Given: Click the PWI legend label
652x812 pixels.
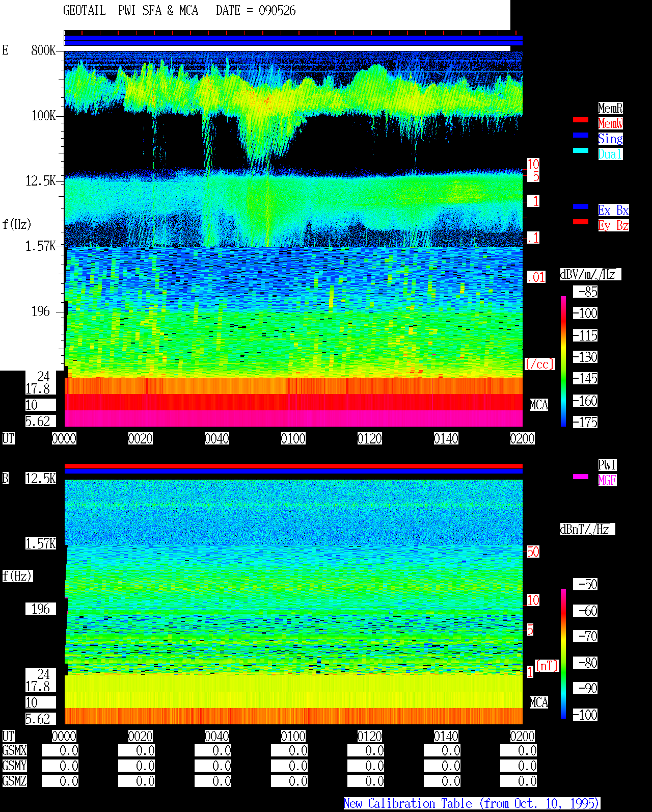Looking at the screenshot, I should tap(607, 465).
